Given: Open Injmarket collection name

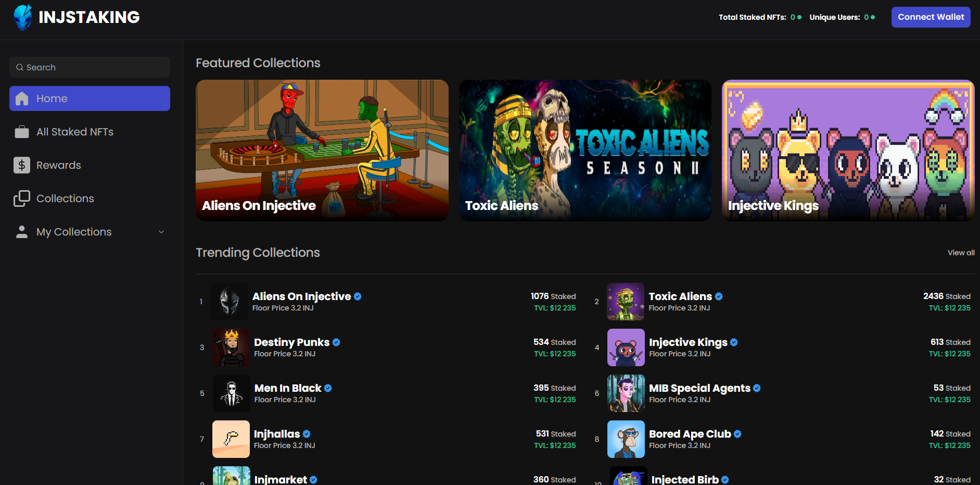Looking at the screenshot, I should (x=281, y=479).
